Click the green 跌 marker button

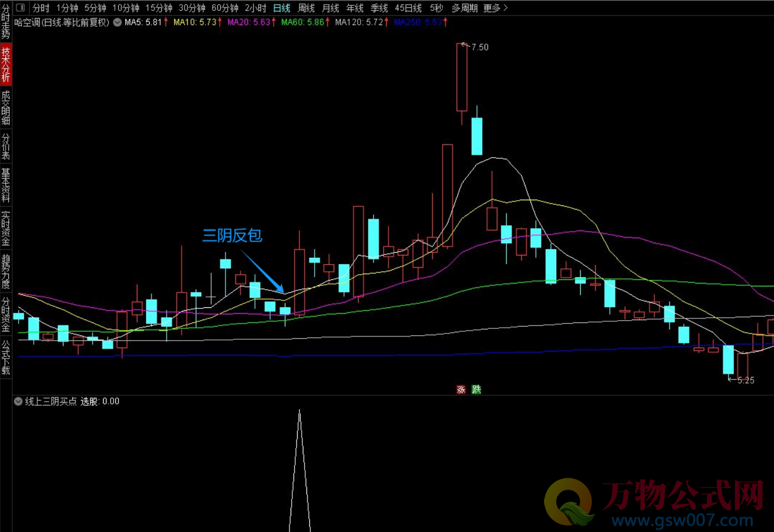coord(476,389)
